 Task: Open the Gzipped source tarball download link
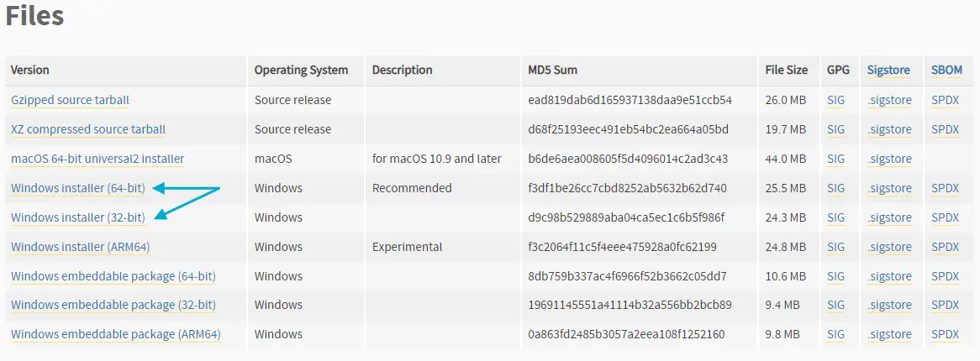(70, 100)
